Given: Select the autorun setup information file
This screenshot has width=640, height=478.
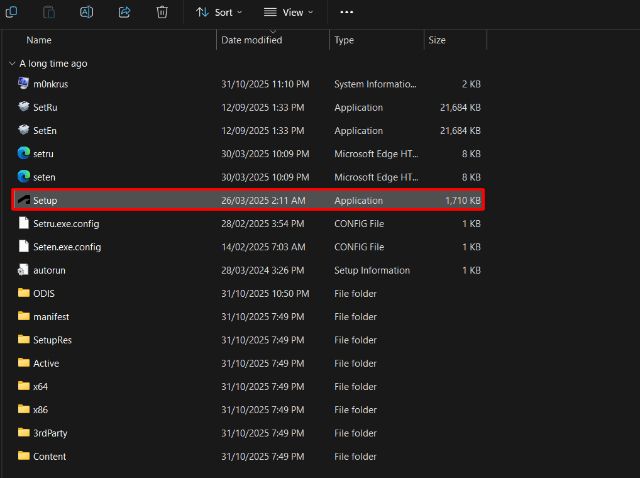Looking at the screenshot, I should [48, 270].
